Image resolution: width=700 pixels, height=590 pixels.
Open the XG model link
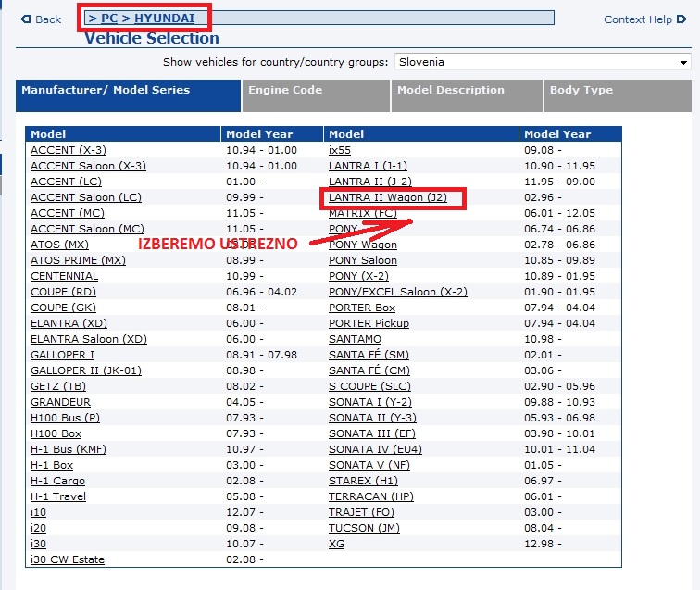click(x=337, y=544)
